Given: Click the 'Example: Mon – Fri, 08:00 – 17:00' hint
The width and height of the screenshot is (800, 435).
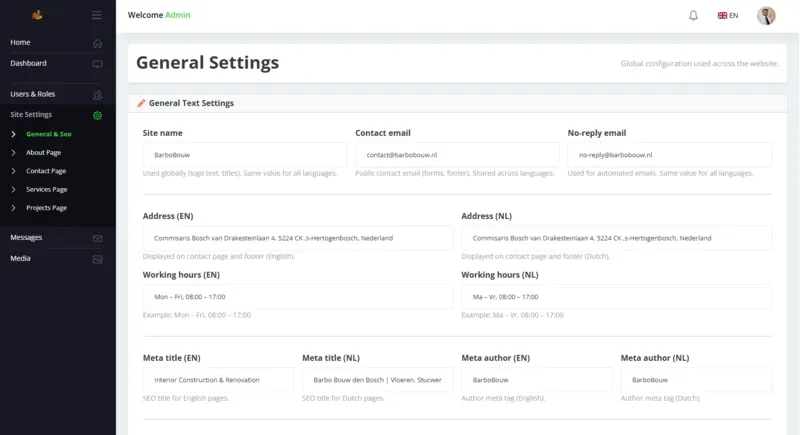Looking at the screenshot, I should 196,315.
